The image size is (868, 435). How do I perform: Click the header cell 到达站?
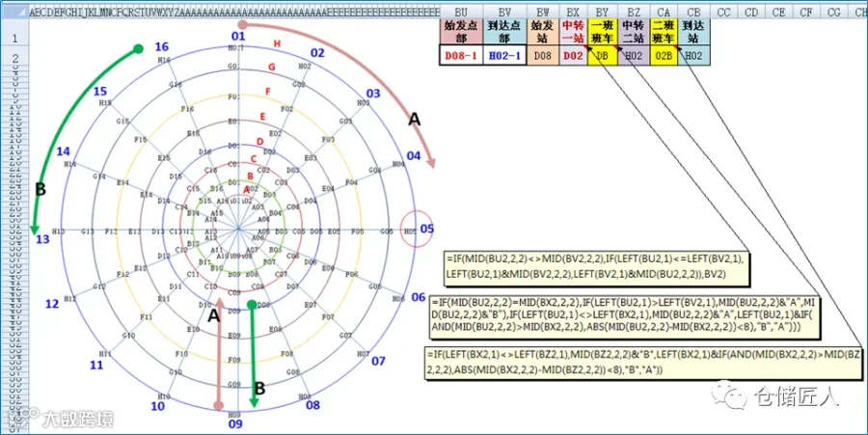[x=693, y=32]
